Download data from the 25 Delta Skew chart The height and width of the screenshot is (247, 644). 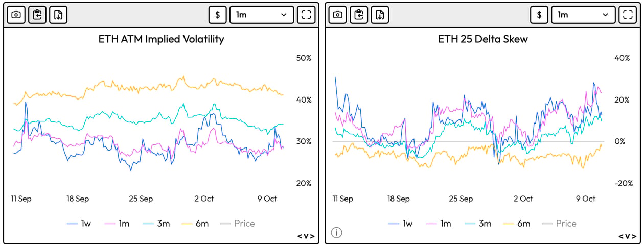380,15
